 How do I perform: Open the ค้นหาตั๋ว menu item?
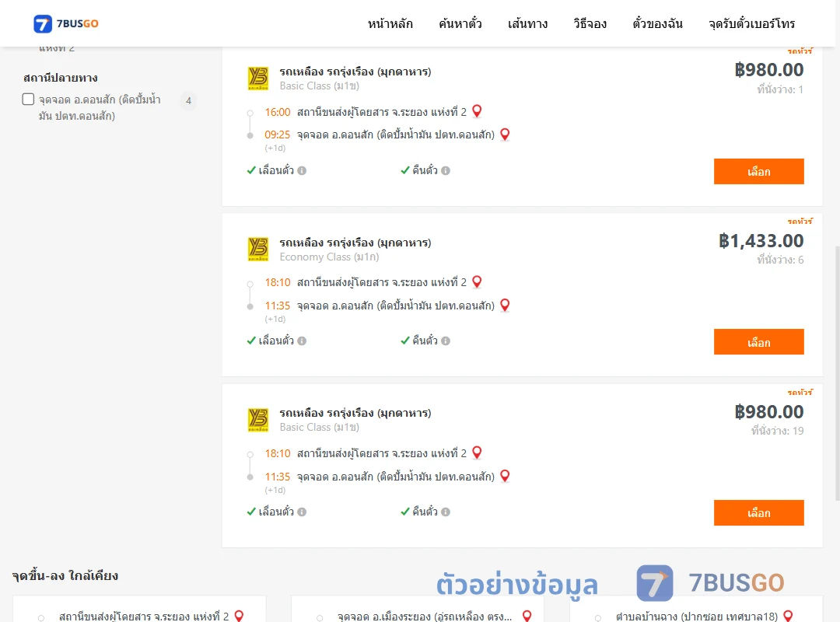click(x=460, y=23)
